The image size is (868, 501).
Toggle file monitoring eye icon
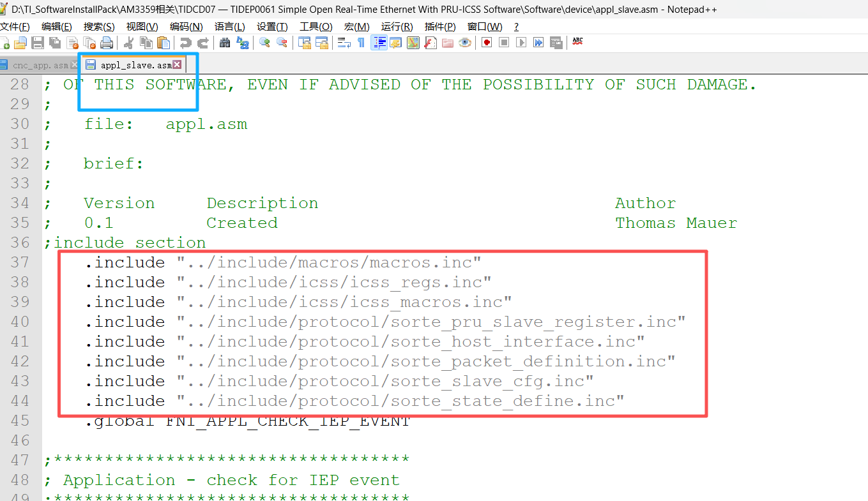click(x=465, y=43)
